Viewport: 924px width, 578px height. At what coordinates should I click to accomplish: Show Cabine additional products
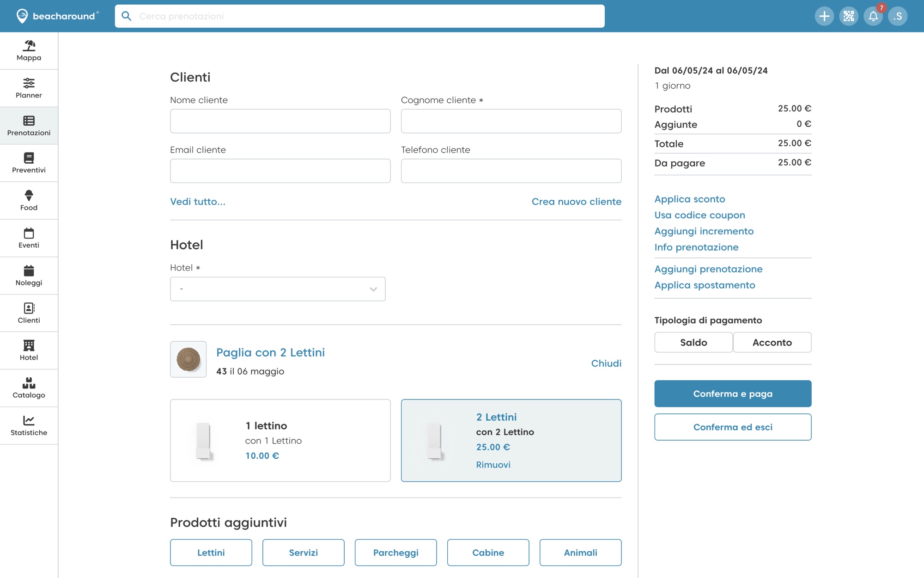(x=488, y=553)
